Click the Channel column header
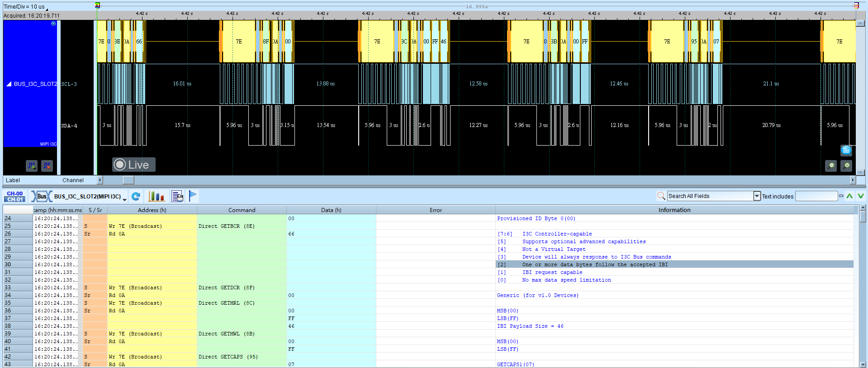This screenshot has width=868, height=368. pyautogui.click(x=73, y=180)
